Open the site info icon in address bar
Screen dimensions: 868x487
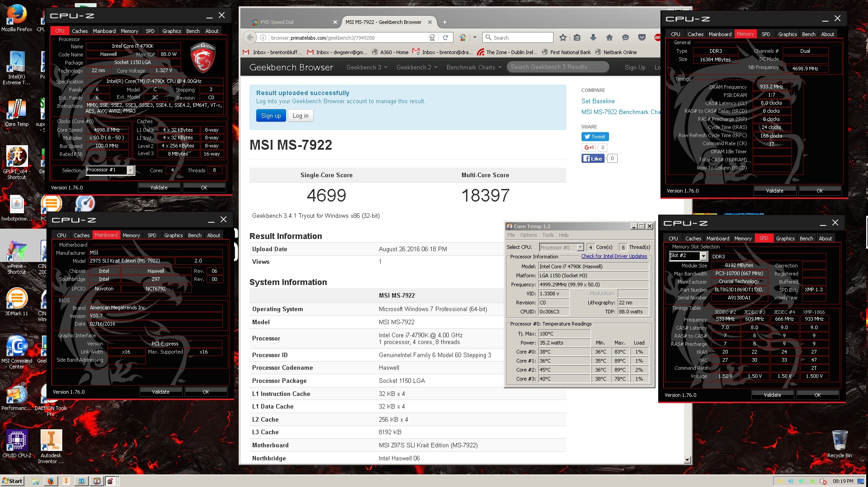point(263,38)
